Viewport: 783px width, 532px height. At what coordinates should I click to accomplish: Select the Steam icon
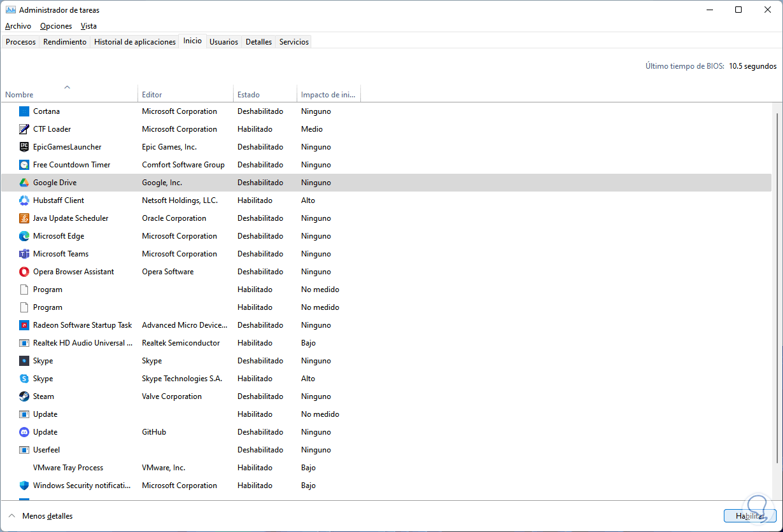click(24, 396)
